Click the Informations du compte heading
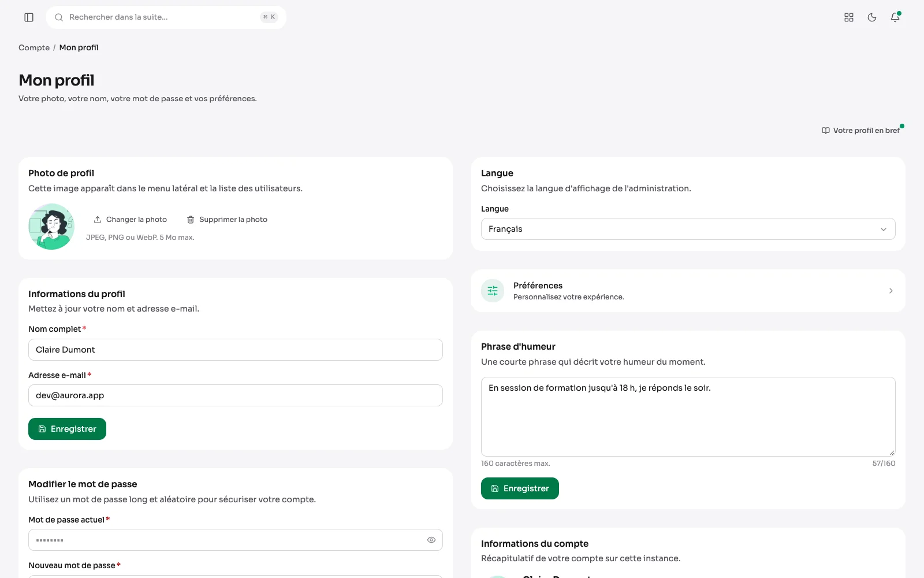Viewport: 924px width, 578px height. click(535, 544)
